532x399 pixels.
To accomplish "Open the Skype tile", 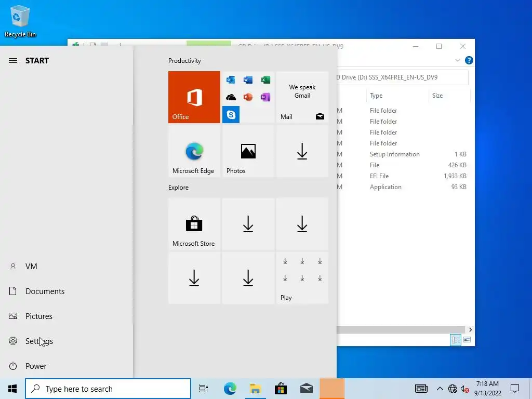I will click(x=231, y=115).
